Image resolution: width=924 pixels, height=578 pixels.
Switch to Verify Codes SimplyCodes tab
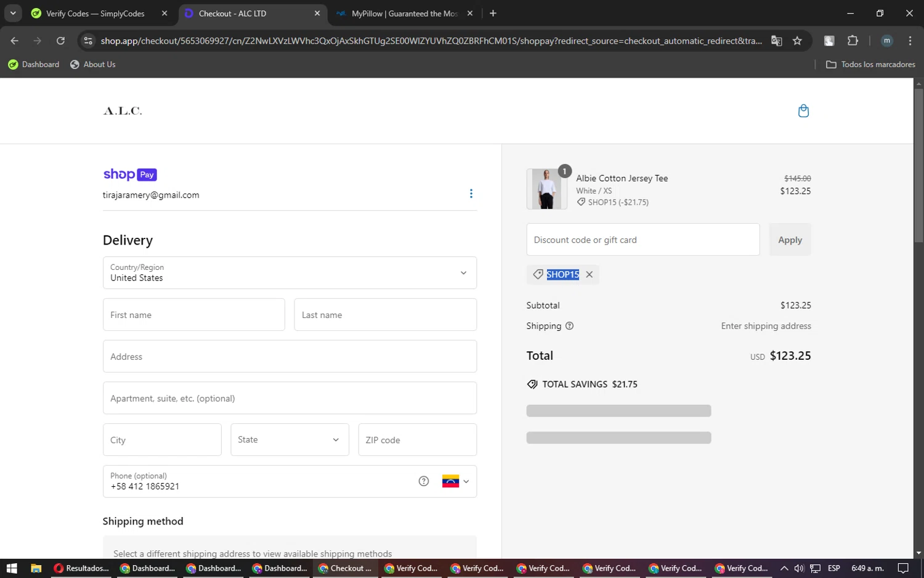click(x=95, y=14)
